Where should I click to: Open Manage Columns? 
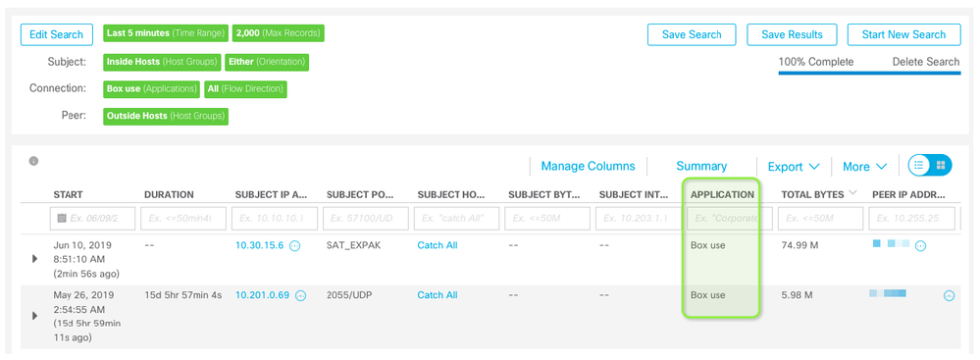[x=589, y=166]
